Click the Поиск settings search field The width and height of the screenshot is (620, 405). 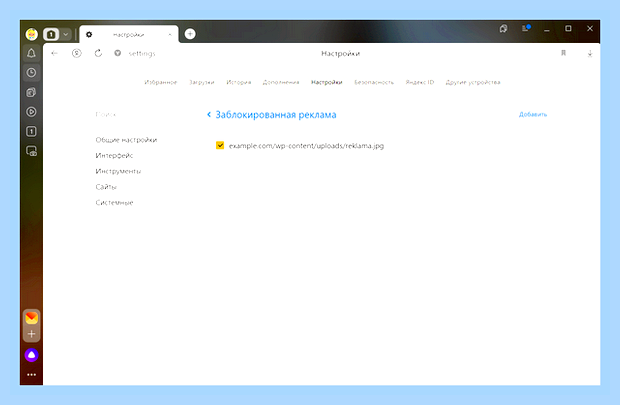pyautogui.click(x=106, y=114)
